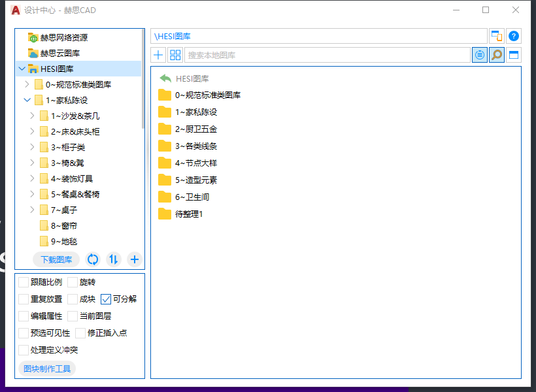
Task: Open the 赫思网络资源 network resources item
Action: pyautogui.click(x=58, y=37)
